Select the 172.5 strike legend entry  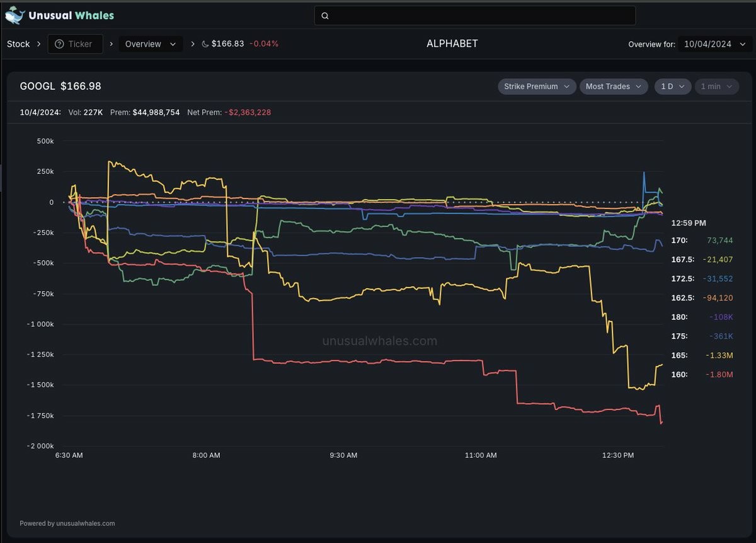(702, 278)
